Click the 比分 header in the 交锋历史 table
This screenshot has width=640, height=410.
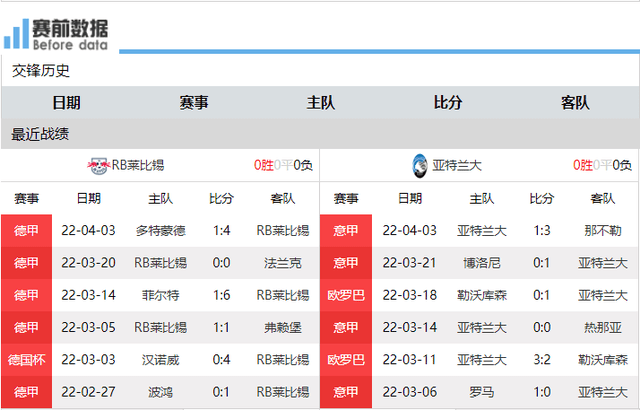point(448,102)
